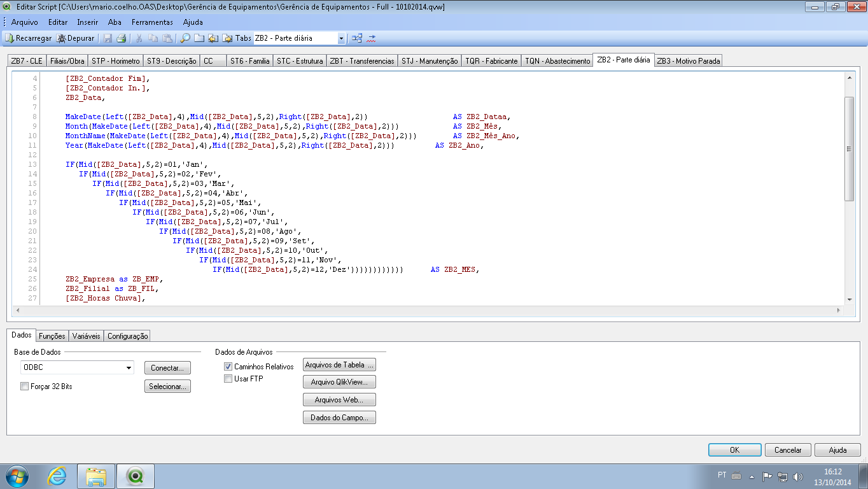868x489 pixels.
Task: Click the Arquivo QlikView... button
Action: tap(339, 382)
